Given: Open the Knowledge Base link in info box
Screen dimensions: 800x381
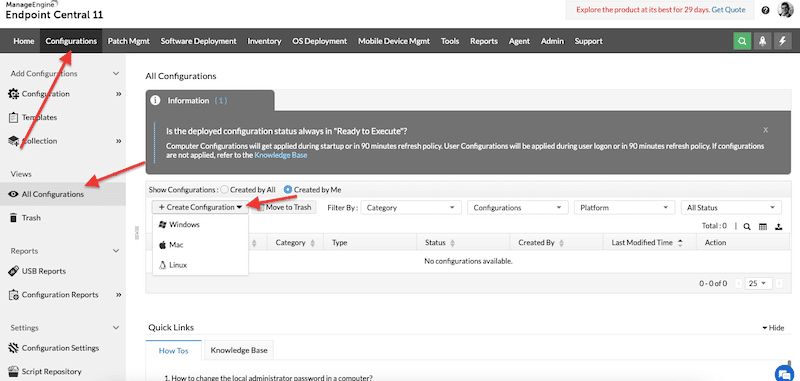Looking at the screenshot, I should coord(281,155).
